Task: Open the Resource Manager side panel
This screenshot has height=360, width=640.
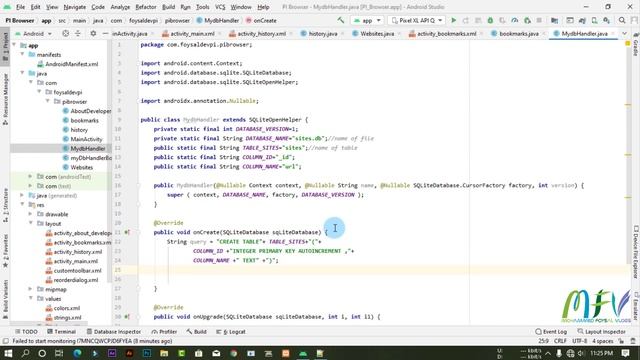Action: 5,99
